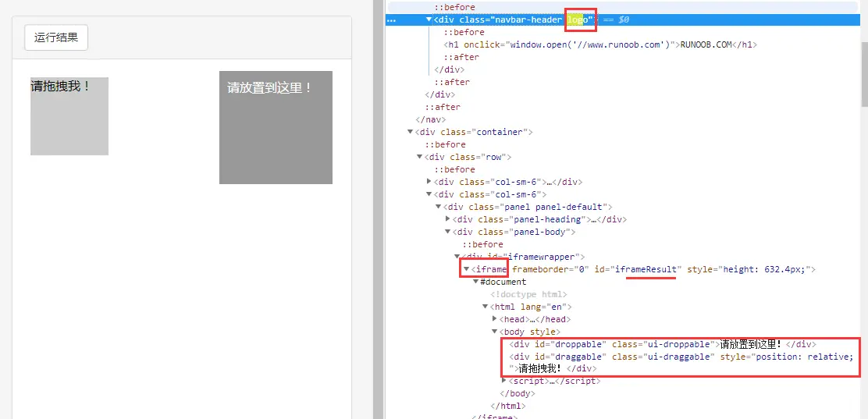Image resolution: width=868 pixels, height=419 pixels.
Task: Click the ::before line under div class="row"
Action: 454,169
